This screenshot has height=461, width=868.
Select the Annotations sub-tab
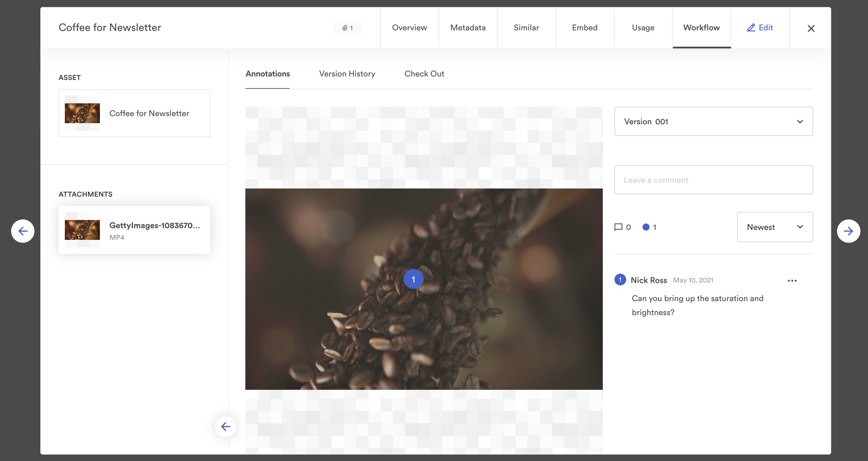(x=268, y=74)
